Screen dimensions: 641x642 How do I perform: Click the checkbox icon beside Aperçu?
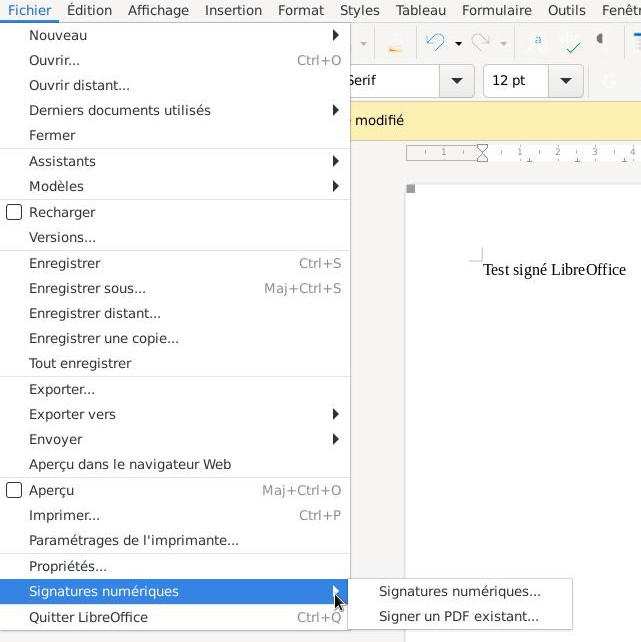click(14, 490)
